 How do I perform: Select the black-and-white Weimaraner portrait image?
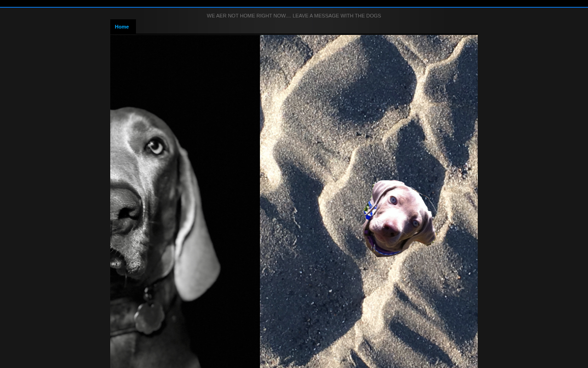pos(185,201)
